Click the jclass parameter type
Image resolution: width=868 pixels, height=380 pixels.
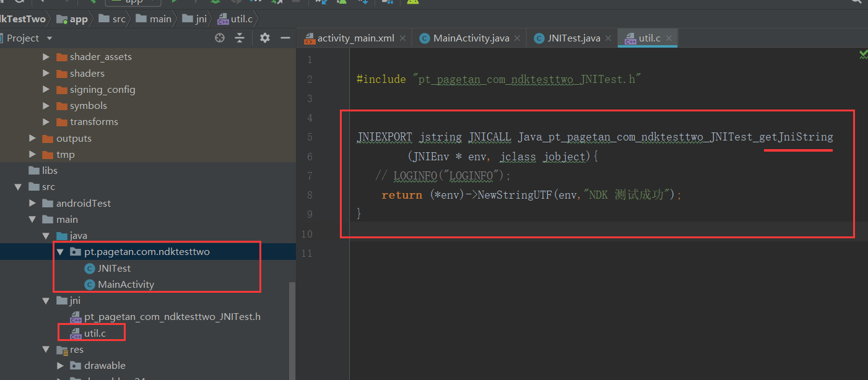[x=518, y=157]
